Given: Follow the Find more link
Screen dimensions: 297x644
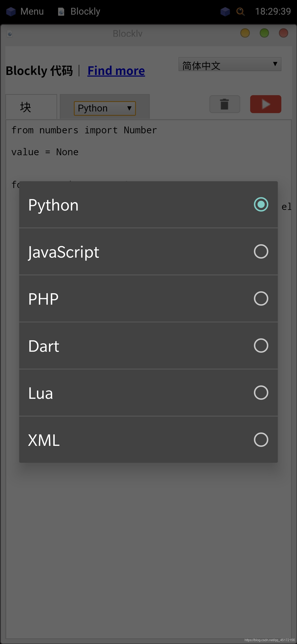Looking at the screenshot, I should (116, 71).
